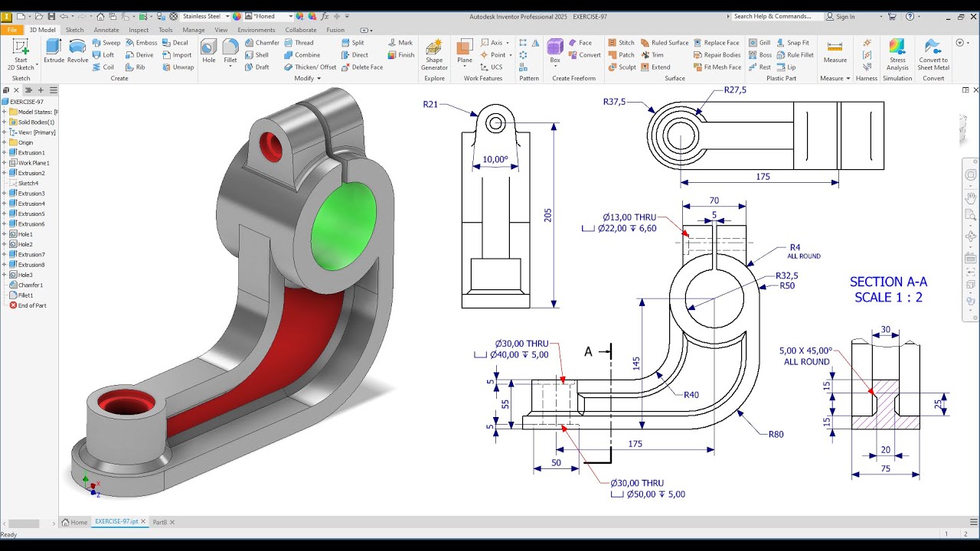980x551 pixels.
Task: Activate the Hole tool
Action: [209, 51]
